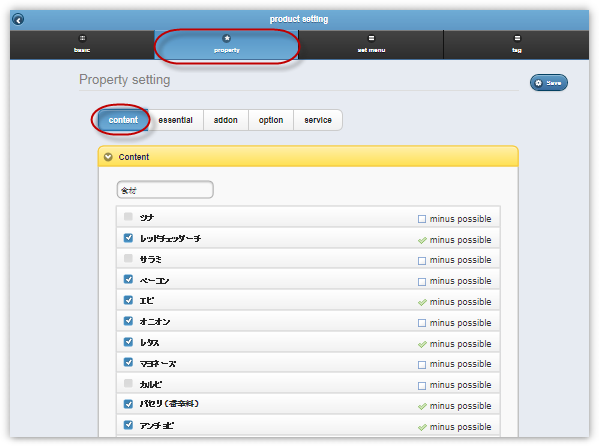Click the star icon above property
Viewport: 599px width, 447px height.
pyautogui.click(x=227, y=38)
